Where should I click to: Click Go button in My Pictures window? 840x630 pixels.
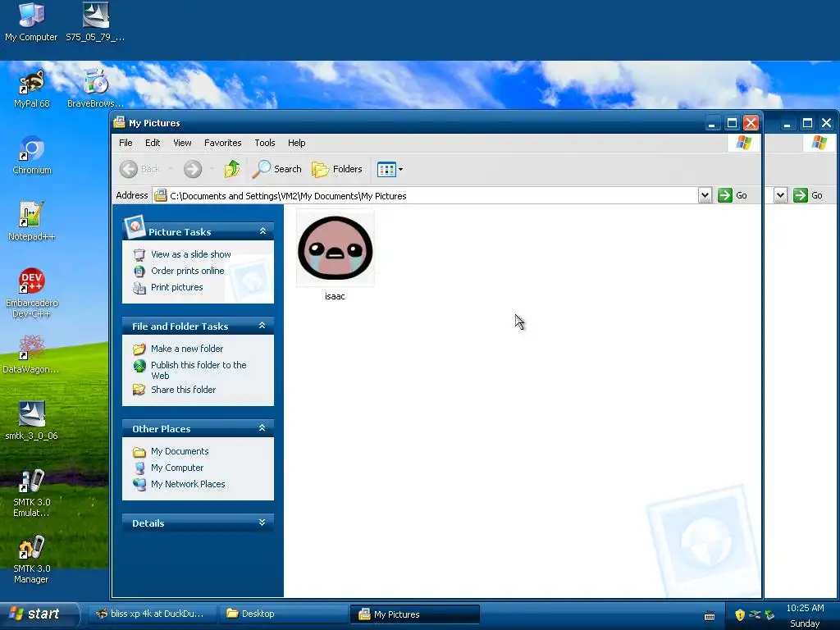click(733, 195)
